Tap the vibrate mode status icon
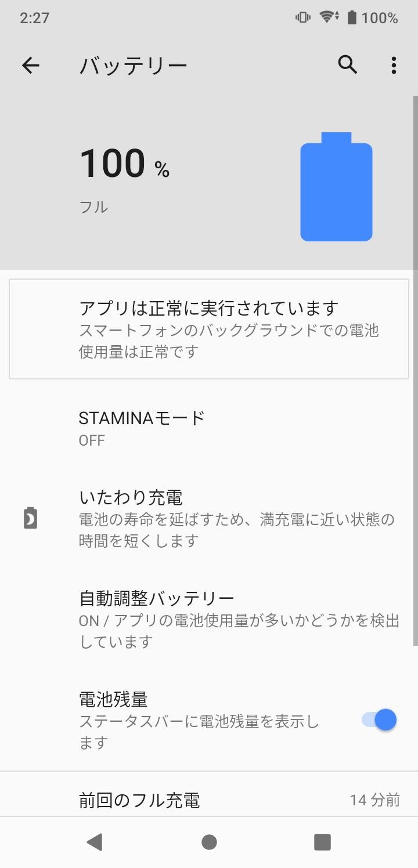418x868 pixels. click(302, 17)
